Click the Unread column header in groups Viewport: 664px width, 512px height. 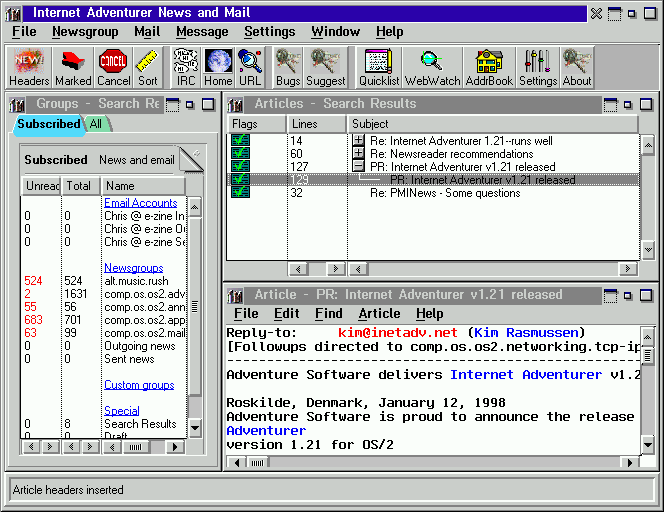[x=41, y=186]
